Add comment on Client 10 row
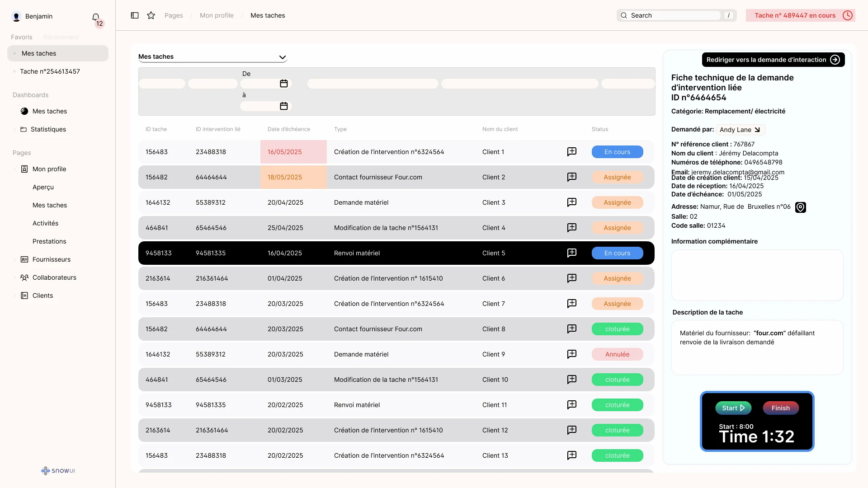 (572, 380)
